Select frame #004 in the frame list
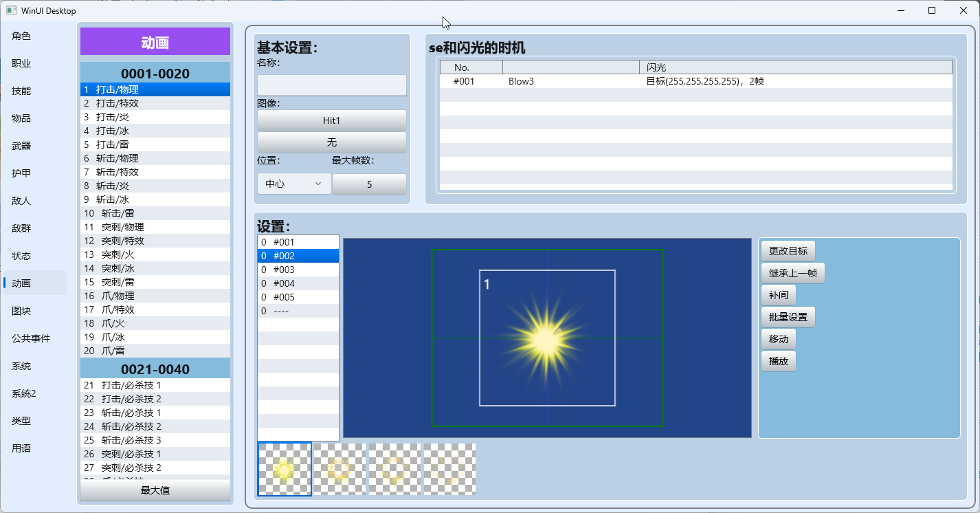The width and height of the screenshot is (980, 513). (x=298, y=283)
